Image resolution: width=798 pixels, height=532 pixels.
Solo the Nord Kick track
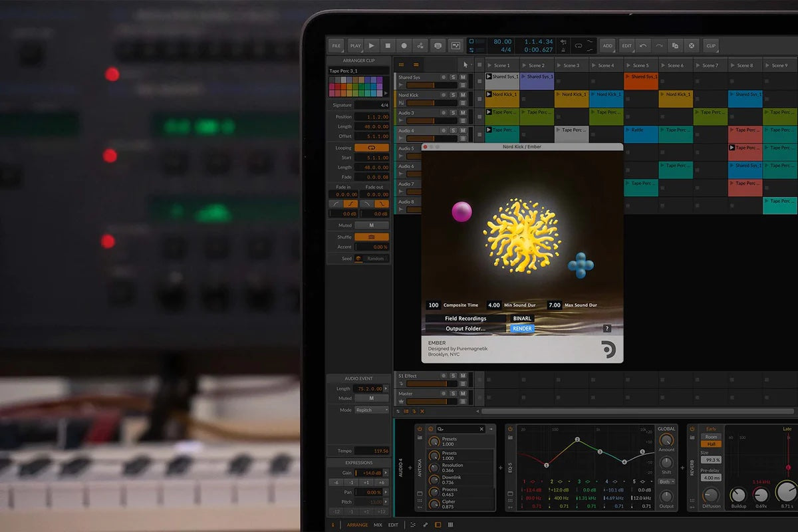454,94
